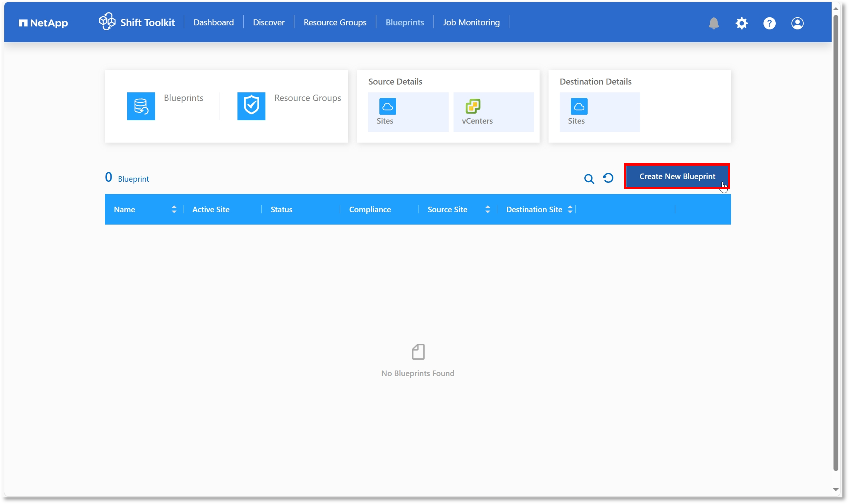
Task: Search blueprints with the magnifier icon
Action: coord(589,179)
